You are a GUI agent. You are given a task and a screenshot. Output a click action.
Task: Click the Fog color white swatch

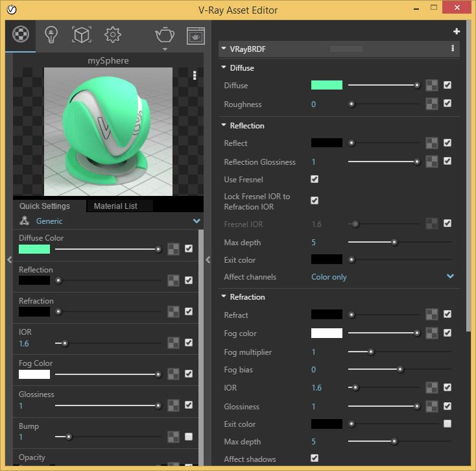pyautogui.click(x=327, y=333)
